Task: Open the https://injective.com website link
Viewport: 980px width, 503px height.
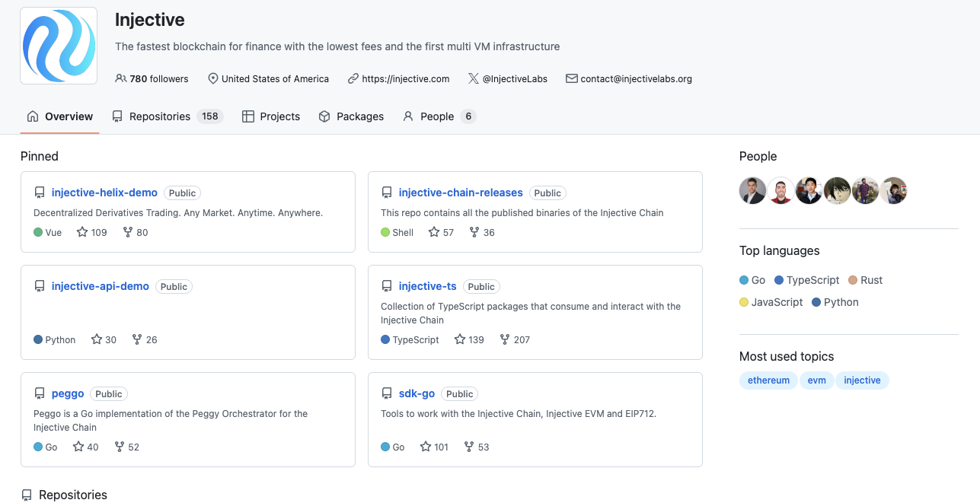Action: point(405,78)
